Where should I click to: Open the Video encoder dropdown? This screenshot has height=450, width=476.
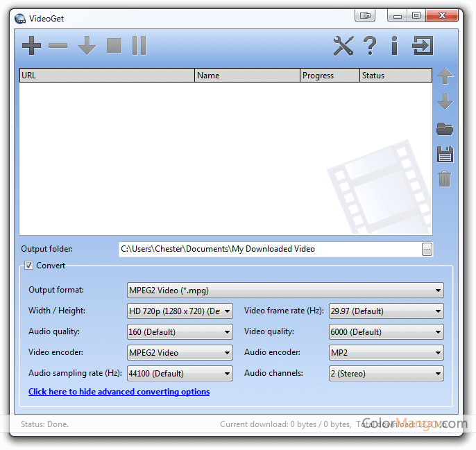(180, 353)
